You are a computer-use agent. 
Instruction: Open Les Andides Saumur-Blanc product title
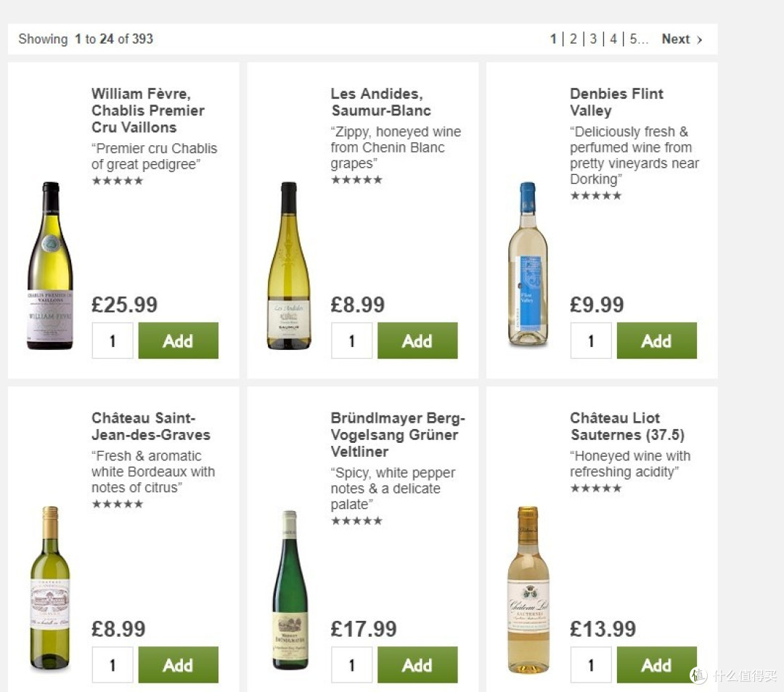[x=380, y=102]
